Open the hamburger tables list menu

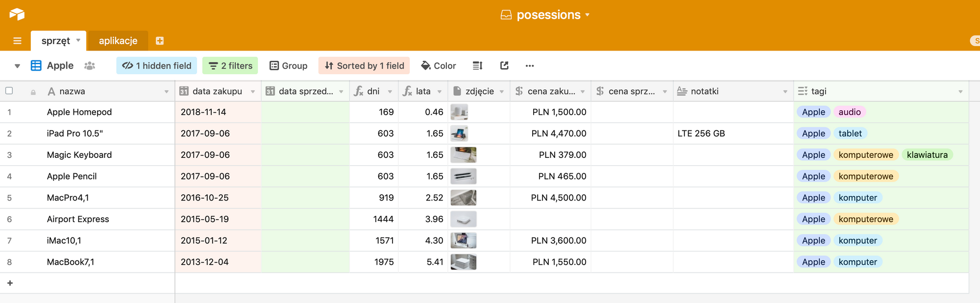tap(17, 41)
